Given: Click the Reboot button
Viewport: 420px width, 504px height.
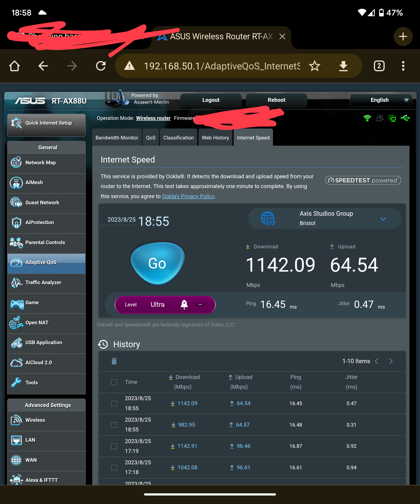Looking at the screenshot, I should click(276, 100).
